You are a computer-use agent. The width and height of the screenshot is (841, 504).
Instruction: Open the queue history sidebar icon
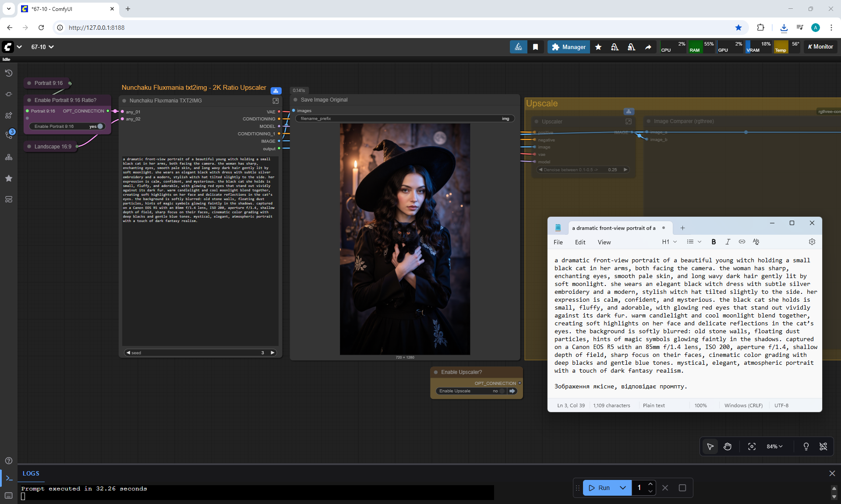pyautogui.click(x=9, y=73)
